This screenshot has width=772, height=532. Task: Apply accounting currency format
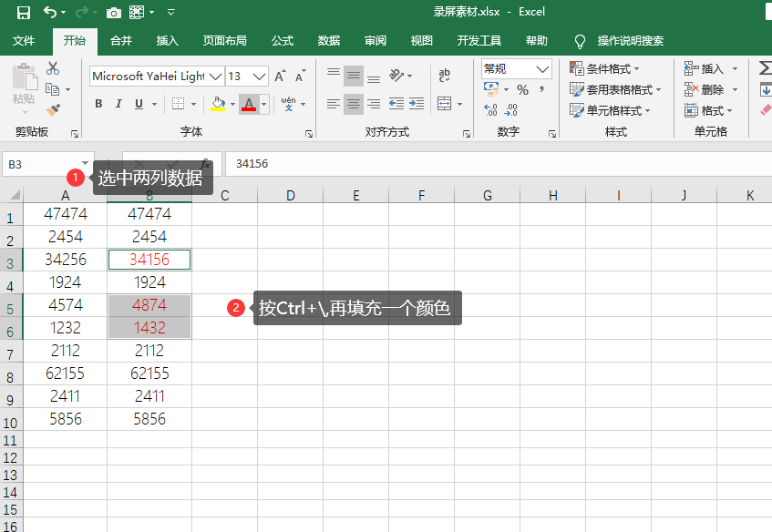click(x=491, y=89)
